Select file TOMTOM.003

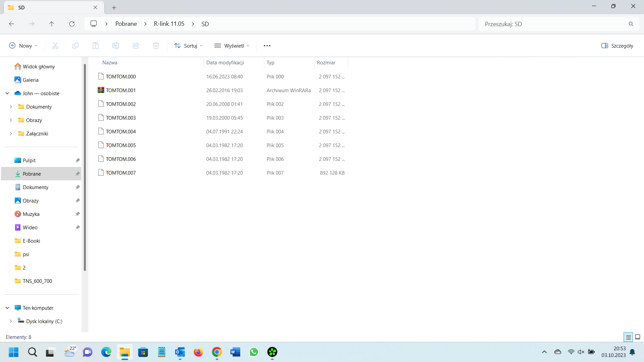click(x=121, y=118)
